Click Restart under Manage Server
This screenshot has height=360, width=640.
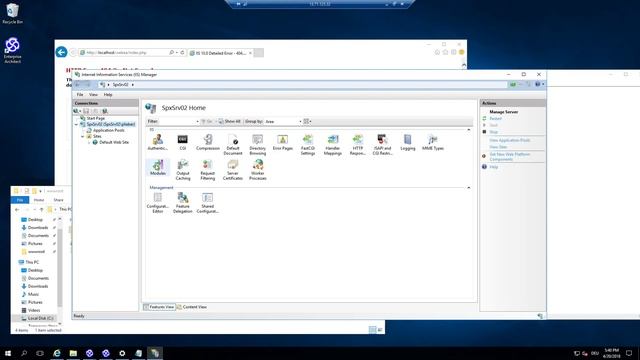[496, 118]
